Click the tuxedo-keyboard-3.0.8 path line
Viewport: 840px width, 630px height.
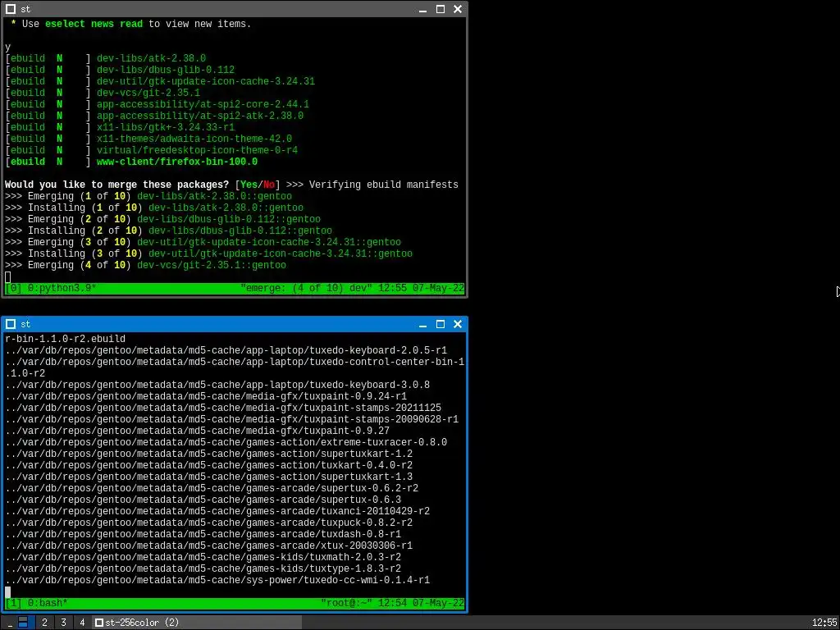pos(217,386)
